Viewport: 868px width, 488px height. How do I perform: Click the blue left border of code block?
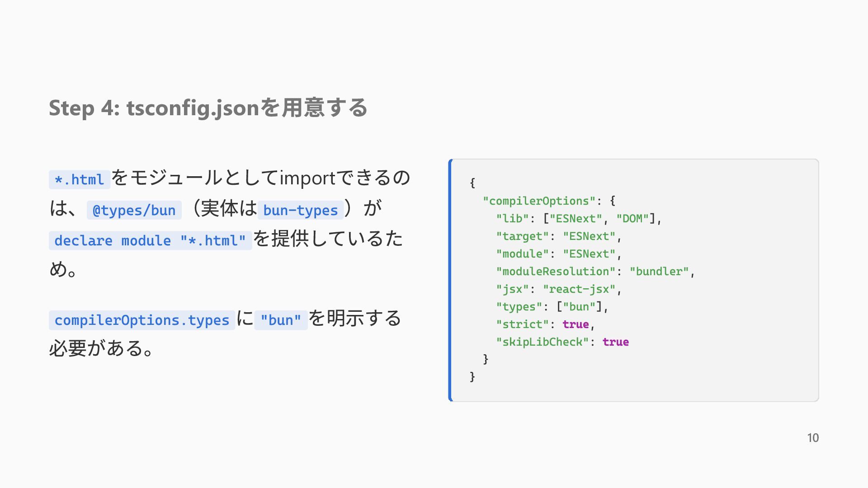[450, 280]
